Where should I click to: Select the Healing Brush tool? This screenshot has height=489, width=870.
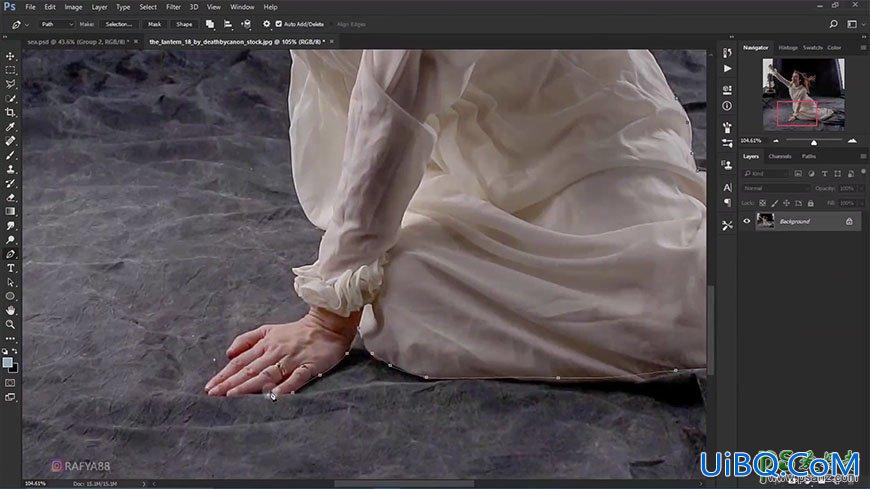[10, 141]
